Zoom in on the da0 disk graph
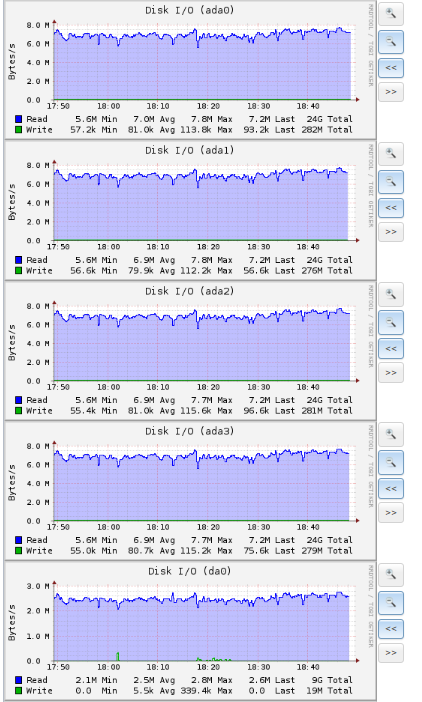 click(391, 575)
